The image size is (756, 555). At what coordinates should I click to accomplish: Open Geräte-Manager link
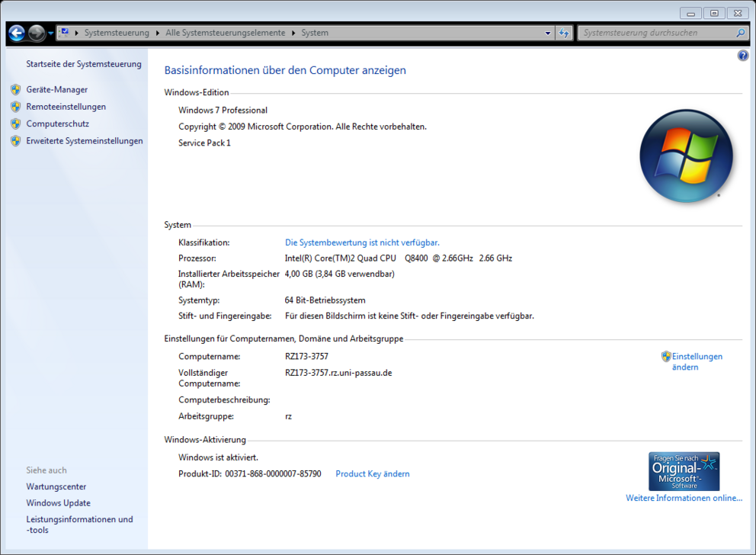[x=57, y=90]
